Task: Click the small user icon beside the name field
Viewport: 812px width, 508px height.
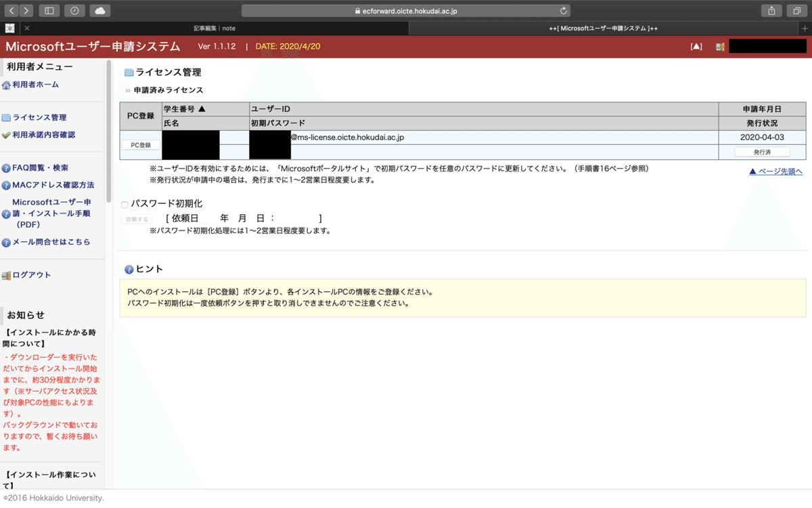Action: coord(719,45)
